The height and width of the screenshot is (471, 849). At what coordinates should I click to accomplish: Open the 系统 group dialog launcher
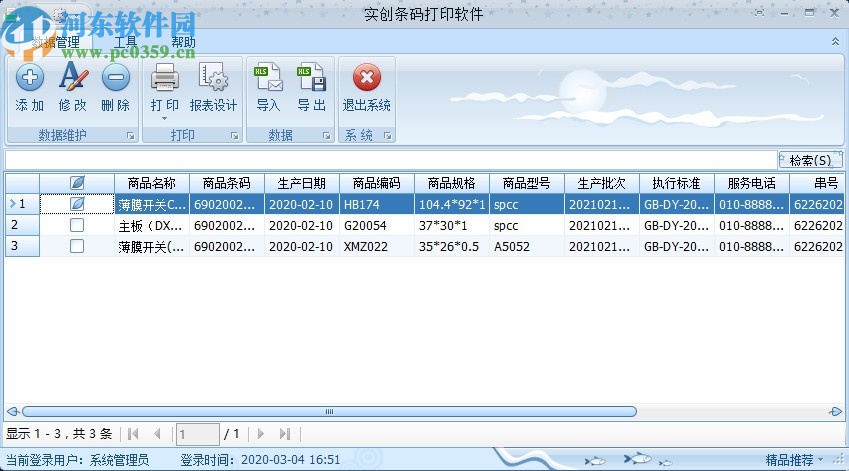click(388, 136)
